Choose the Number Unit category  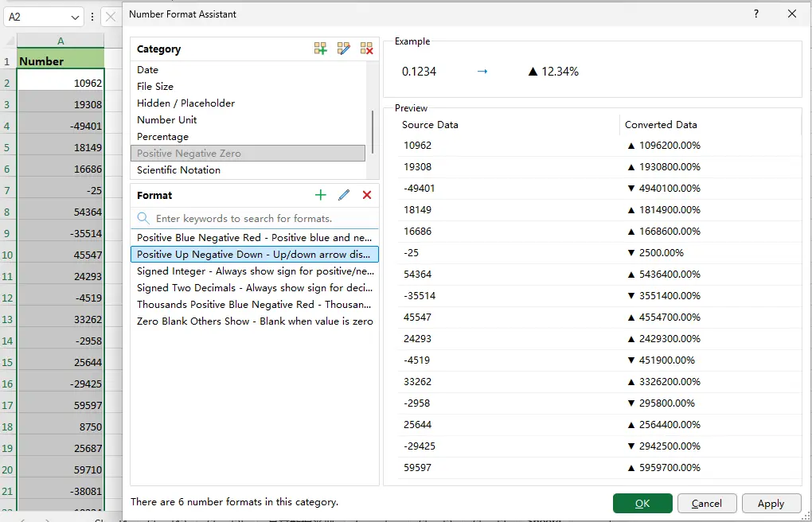248,119
